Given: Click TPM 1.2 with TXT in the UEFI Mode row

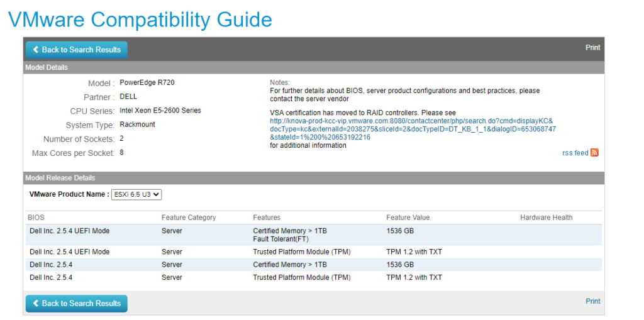Looking at the screenshot, I should click(x=414, y=252).
